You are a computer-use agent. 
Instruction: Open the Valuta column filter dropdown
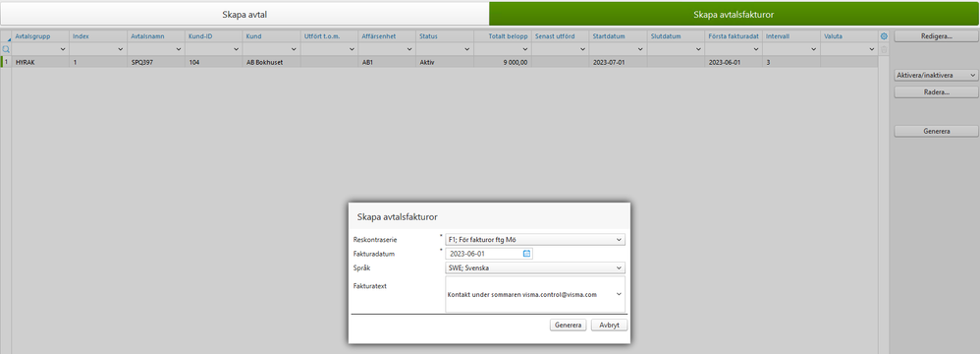click(871, 49)
